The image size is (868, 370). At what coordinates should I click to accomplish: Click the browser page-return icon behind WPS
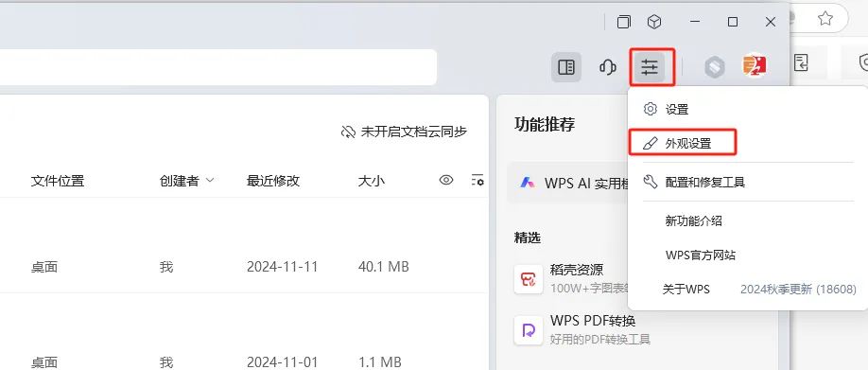click(x=801, y=62)
